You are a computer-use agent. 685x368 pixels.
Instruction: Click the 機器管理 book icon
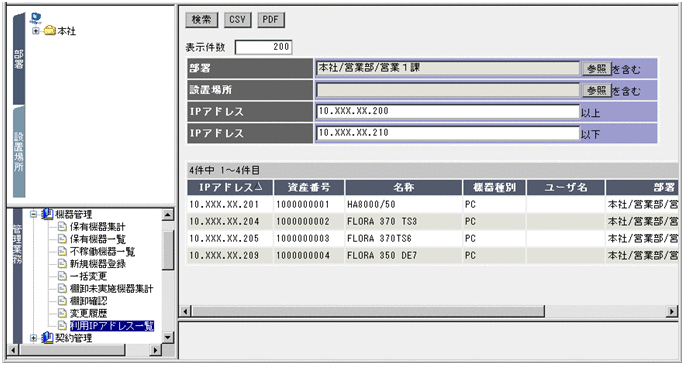point(47,214)
